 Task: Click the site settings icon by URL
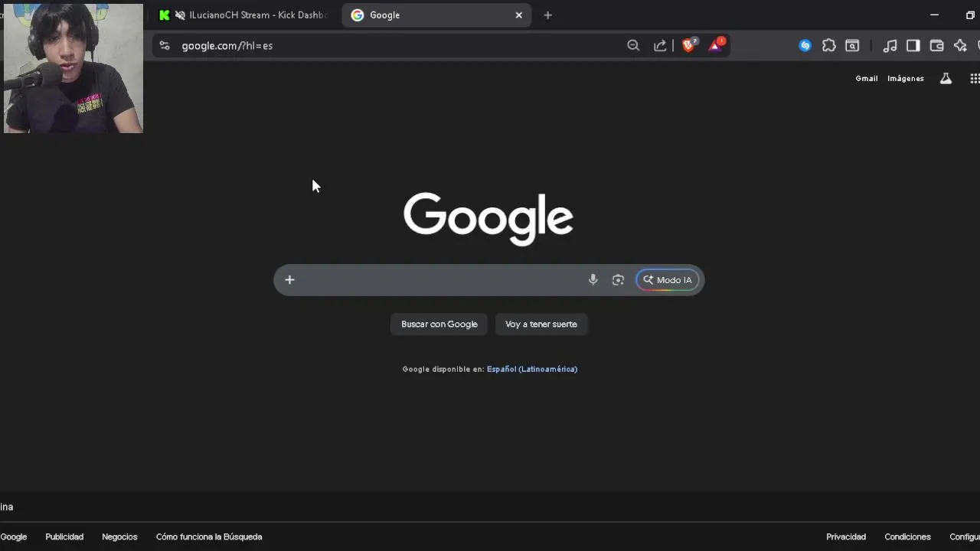[x=164, y=46]
